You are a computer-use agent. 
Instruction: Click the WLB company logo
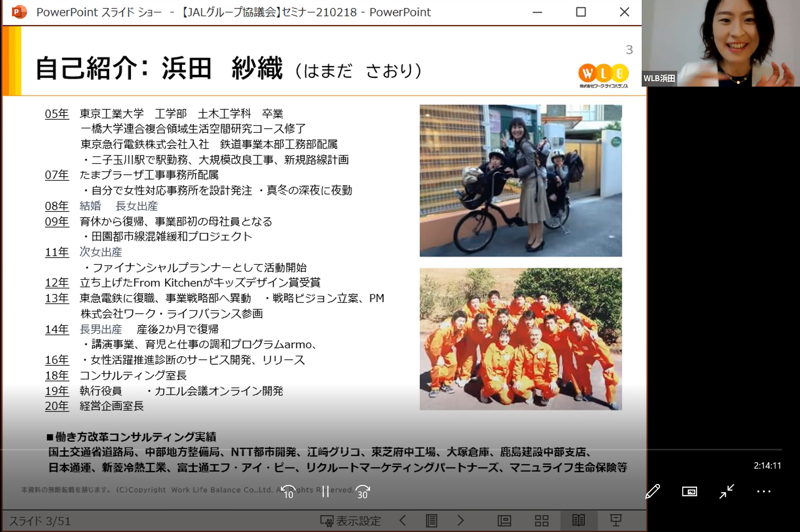604,76
